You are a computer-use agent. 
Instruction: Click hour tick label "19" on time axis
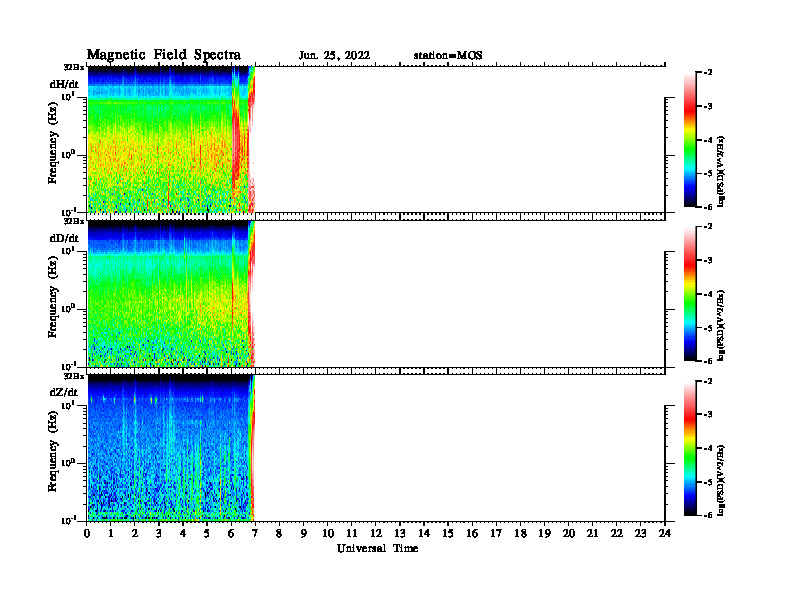pyautogui.click(x=544, y=533)
